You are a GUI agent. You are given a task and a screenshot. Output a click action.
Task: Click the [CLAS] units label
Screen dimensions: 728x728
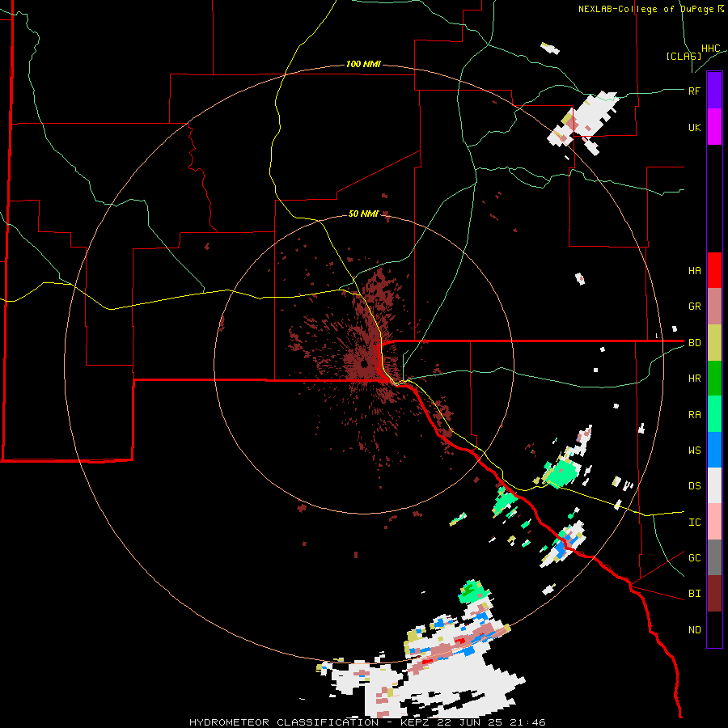click(684, 56)
